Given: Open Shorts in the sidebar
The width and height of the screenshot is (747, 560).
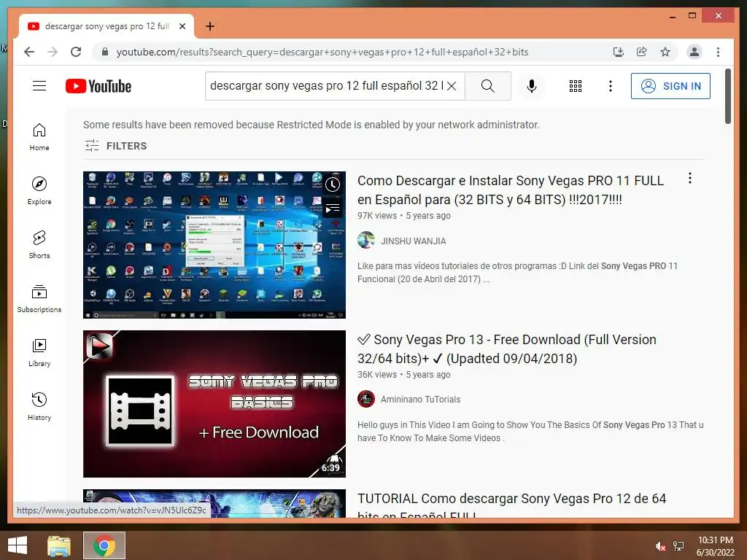Looking at the screenshot, I should pyautogui.click(x=39, y=245).
